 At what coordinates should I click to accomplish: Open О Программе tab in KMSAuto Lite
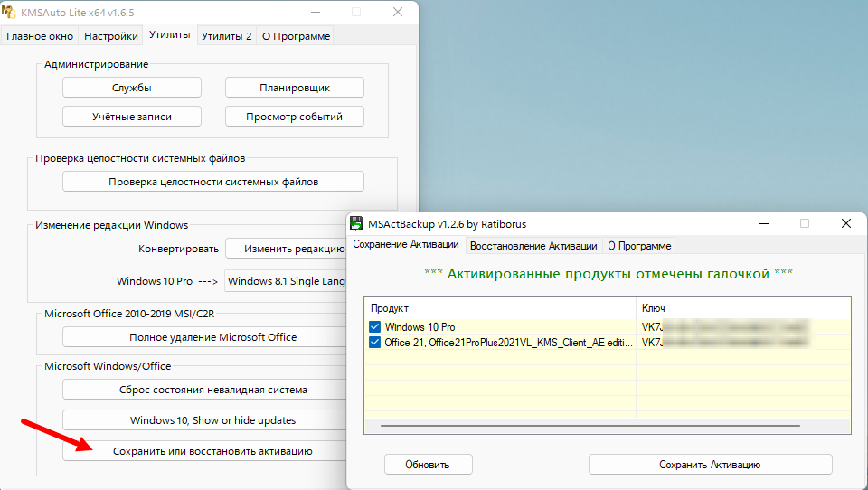[296, 36]
